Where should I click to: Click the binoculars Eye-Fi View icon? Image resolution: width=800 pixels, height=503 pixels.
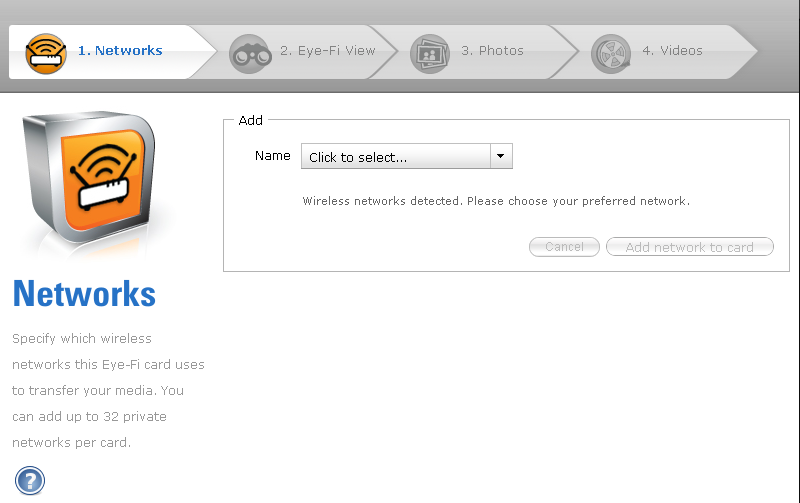tap(250, 54)
